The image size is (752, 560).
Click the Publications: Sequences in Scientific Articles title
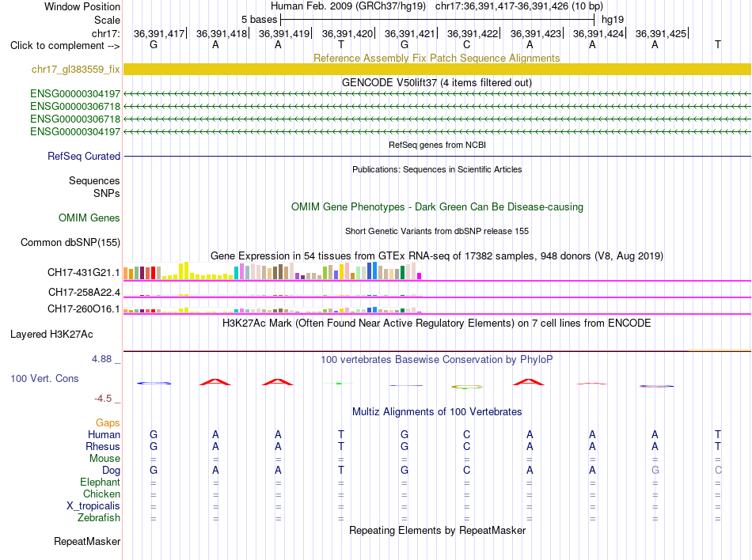437,169
